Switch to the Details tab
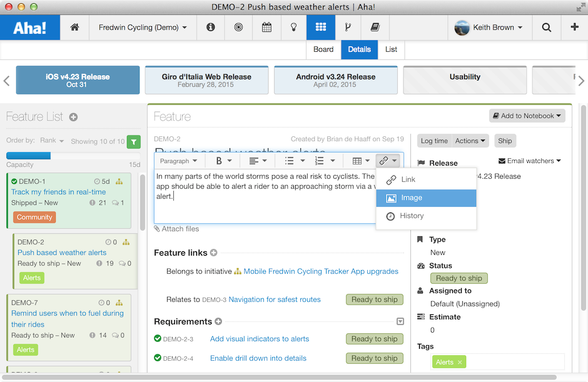The image size is (588, 382). point(359,49)
